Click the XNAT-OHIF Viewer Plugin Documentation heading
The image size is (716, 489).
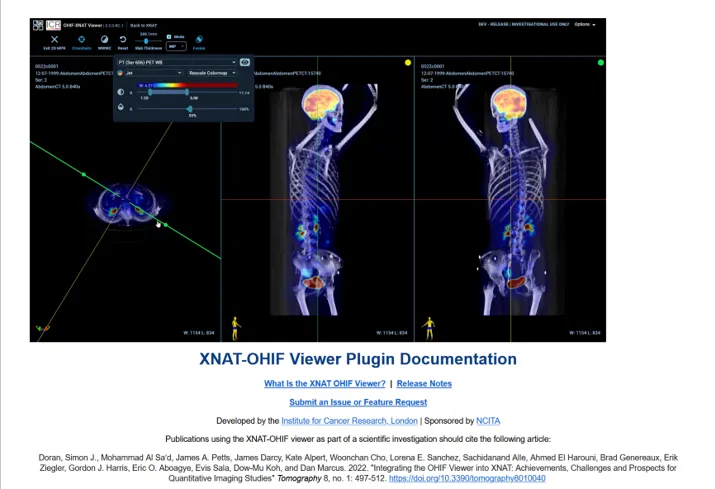click(358, 359)
